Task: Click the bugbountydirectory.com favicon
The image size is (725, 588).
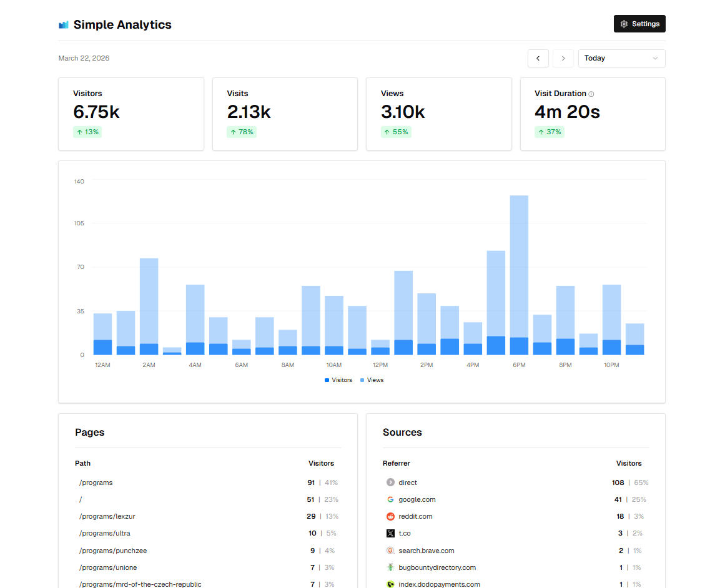Action: tap(390, 567)
